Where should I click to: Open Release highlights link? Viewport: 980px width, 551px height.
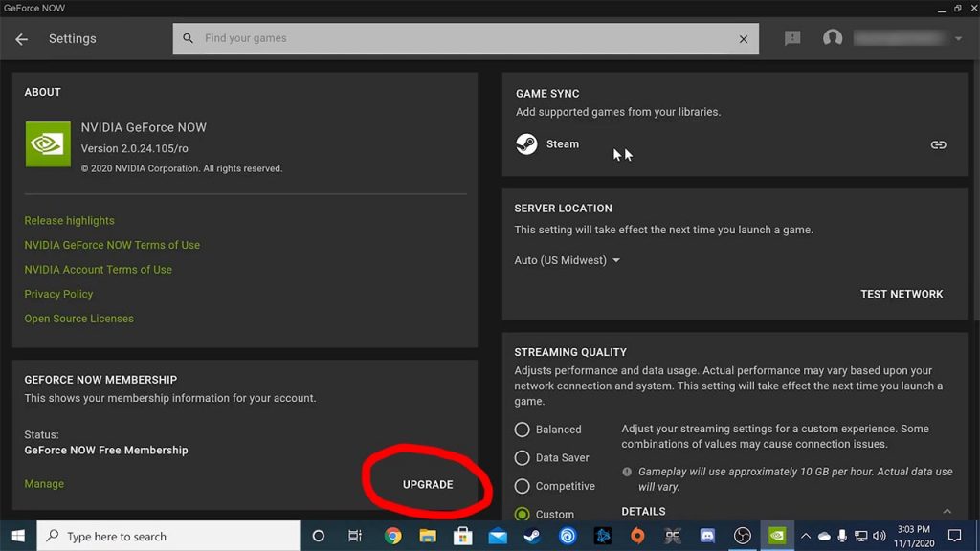click(69, 221)
